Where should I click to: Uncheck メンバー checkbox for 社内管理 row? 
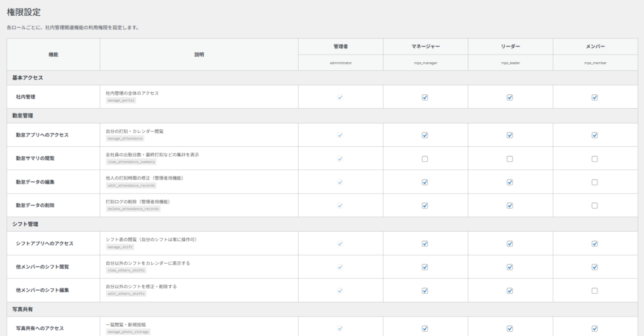tap(594, 97)
